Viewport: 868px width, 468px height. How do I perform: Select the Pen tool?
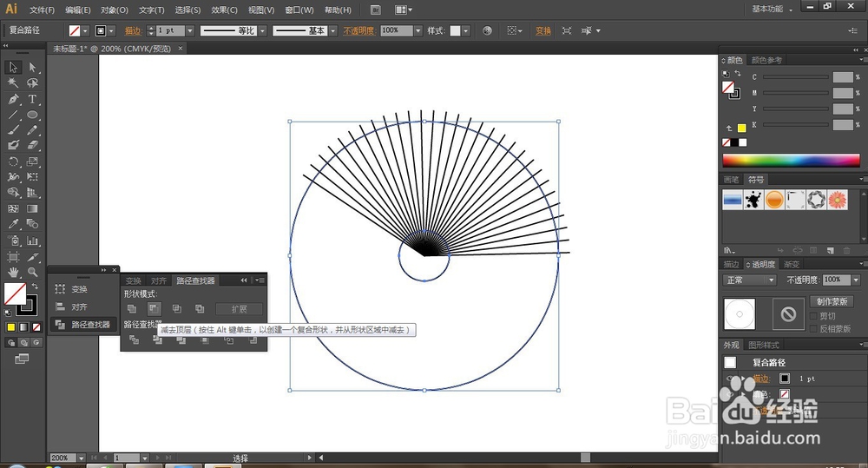[x=13, y=99]
